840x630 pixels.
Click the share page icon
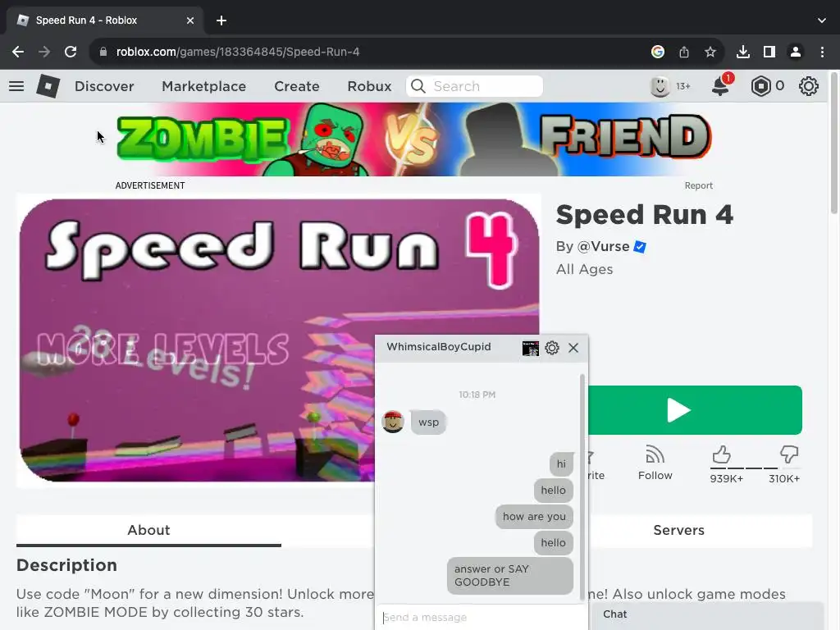pos(684,52)
